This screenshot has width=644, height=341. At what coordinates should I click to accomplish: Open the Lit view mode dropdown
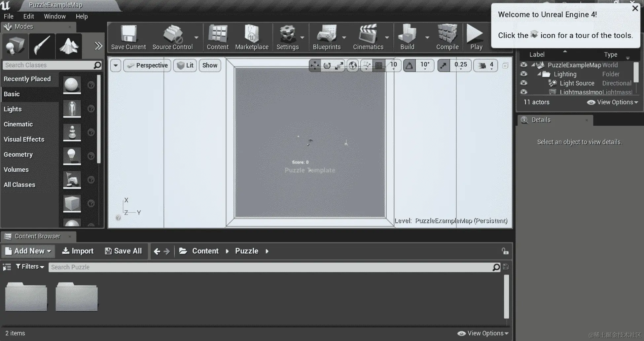tap(185, 65)
